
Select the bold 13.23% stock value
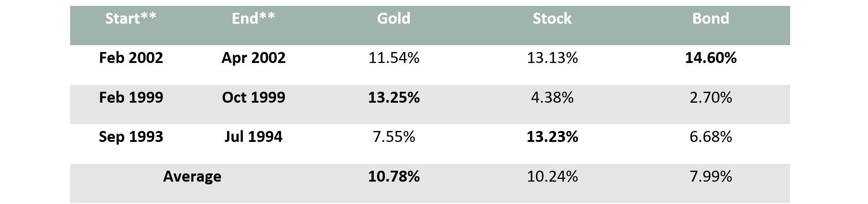(552, 137)
